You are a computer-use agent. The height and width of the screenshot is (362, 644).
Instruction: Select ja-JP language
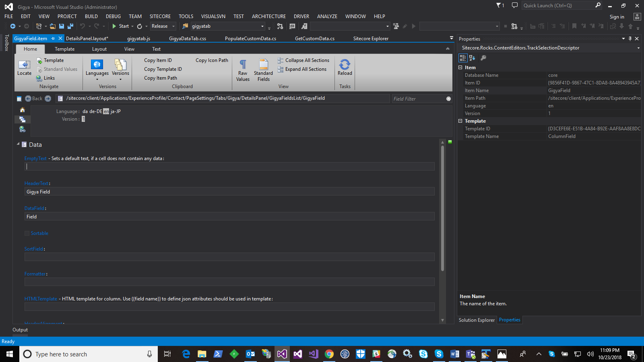click(x=116, y=111)
